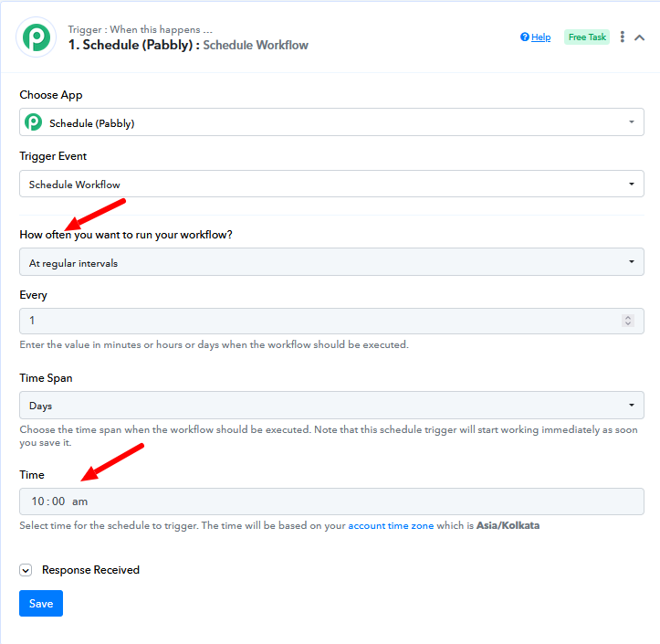
Task: Click the Pabbly logo in the step header
Action: click(x=37, y=37)
